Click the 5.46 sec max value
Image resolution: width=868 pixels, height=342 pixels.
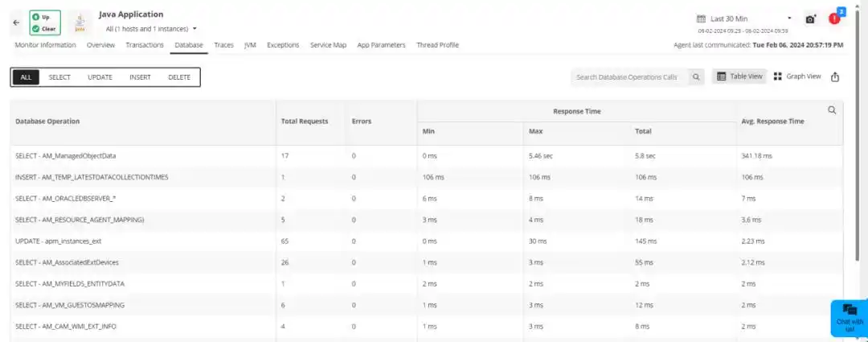(x=541, y=156)
